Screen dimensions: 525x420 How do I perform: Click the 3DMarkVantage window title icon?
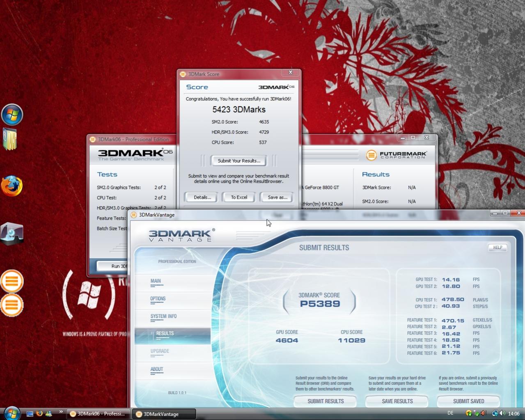[x=134, y=215]
